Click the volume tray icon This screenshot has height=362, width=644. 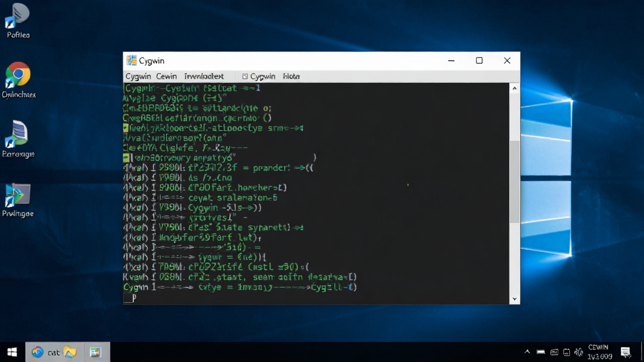click(579, 352)
